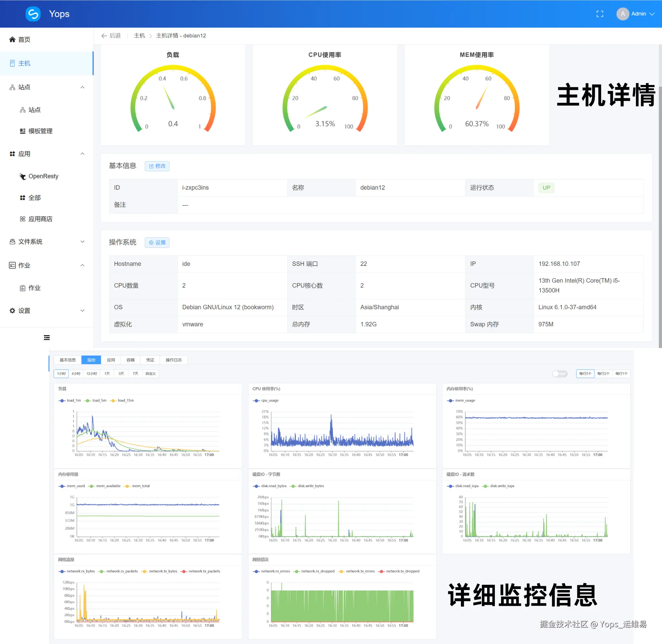Viewport: 662px width, 644px height.
Task: Toggle the auto-refresh switch in monitoring
Action: click(x=560, y=374)
